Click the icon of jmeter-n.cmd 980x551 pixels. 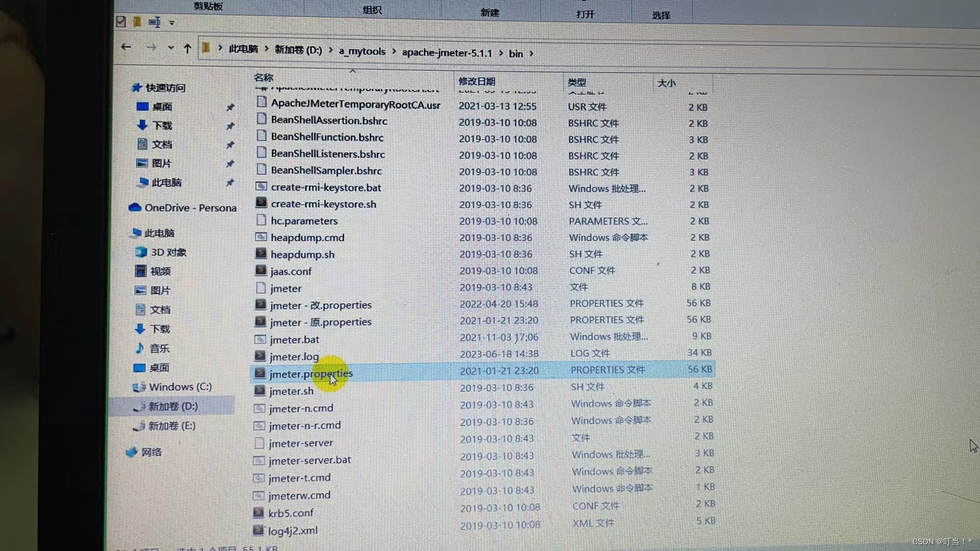pyautogui.click(x=260, y=408)
